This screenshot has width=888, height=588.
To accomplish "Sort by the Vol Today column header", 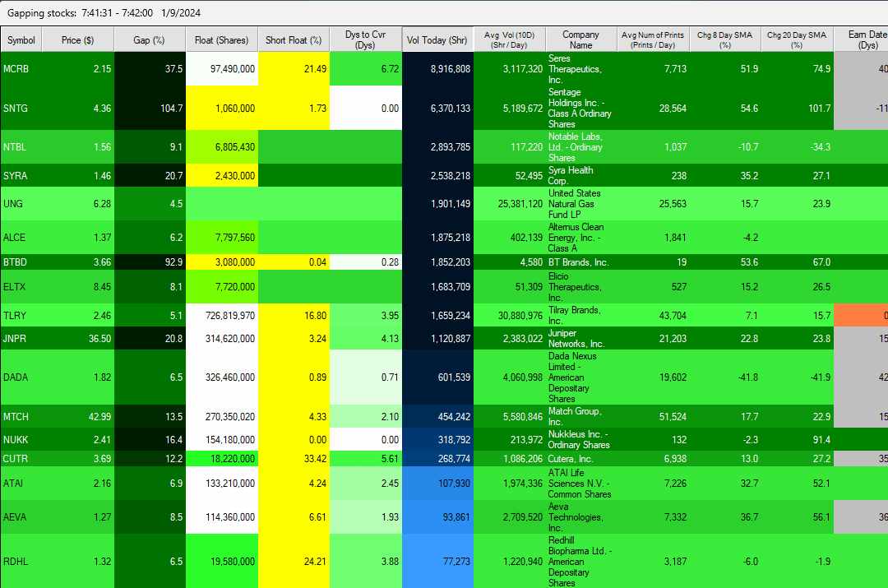I will [437, 39].
